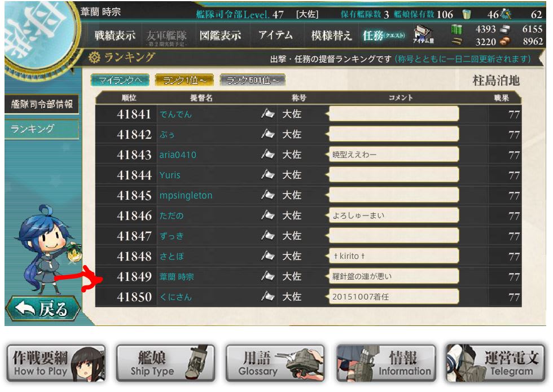Open the How to Play banner

coord(56,363)
